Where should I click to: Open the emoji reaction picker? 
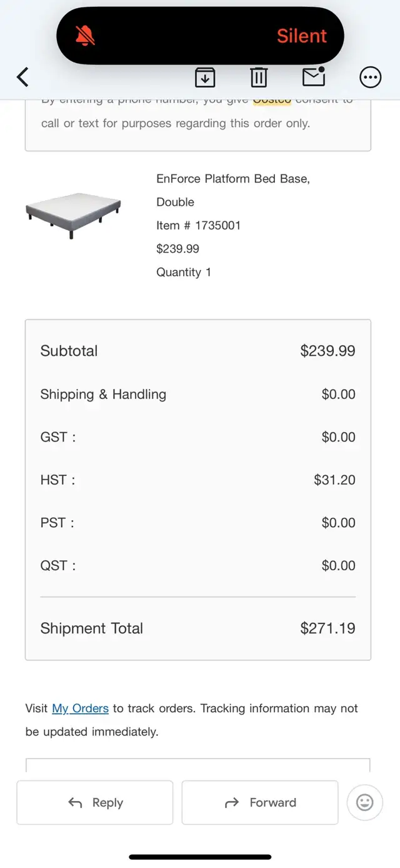point(364,802)
